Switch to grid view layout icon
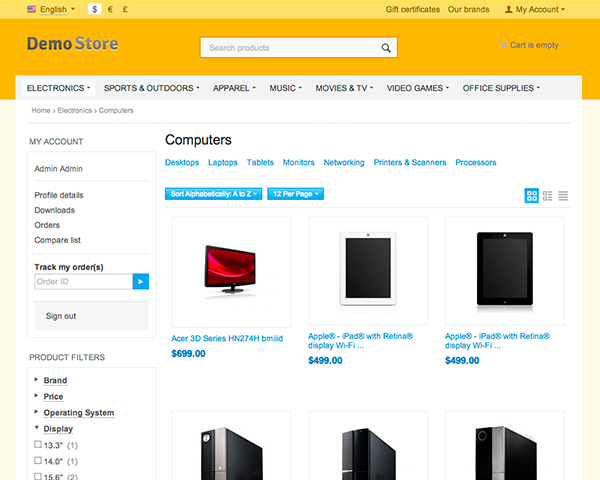The image size is (600, 480). click(x=532, y=196)
